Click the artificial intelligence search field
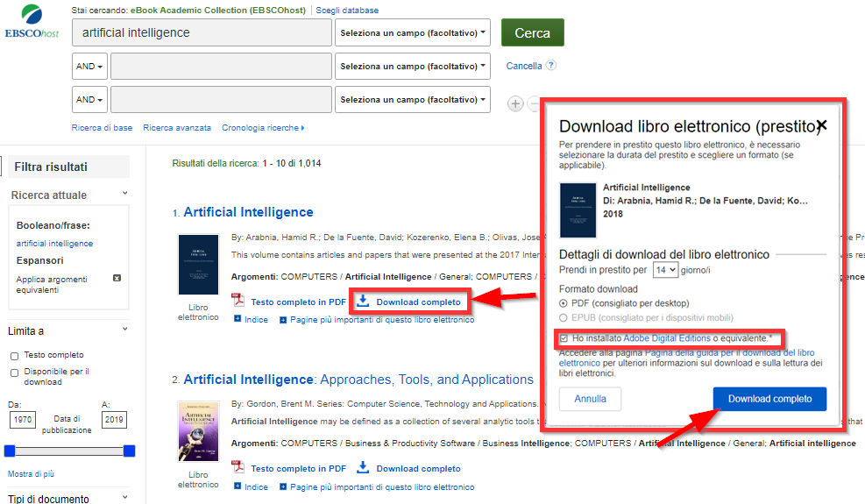This screenshot has width=865, height=504. click(x=202, y=33)
